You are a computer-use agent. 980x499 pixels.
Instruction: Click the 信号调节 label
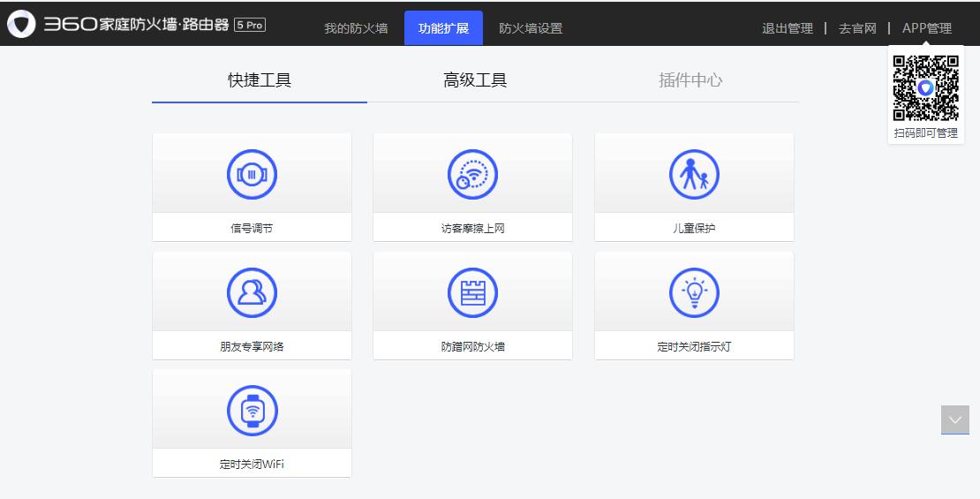[x=252, y=228]
